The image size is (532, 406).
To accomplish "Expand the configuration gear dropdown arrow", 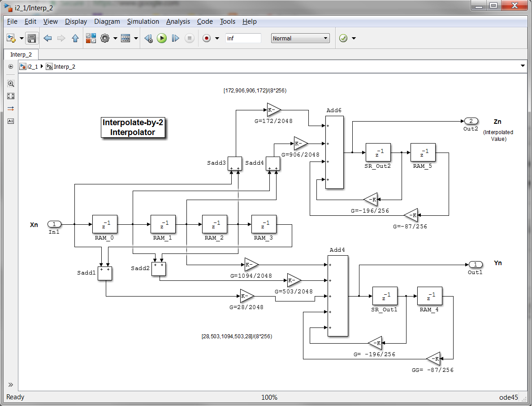I will 115,39.
